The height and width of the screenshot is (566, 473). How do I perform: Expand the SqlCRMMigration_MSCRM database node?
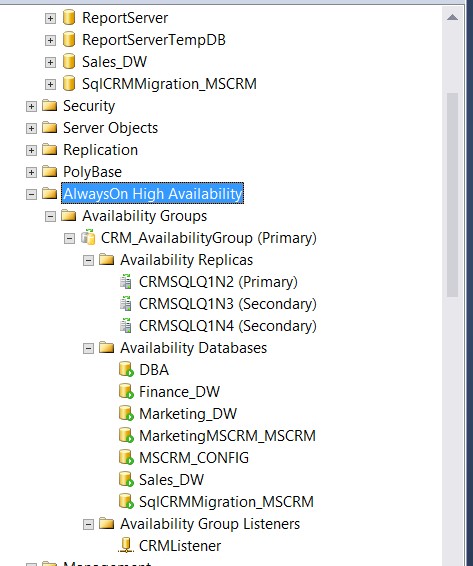[50, 84]
